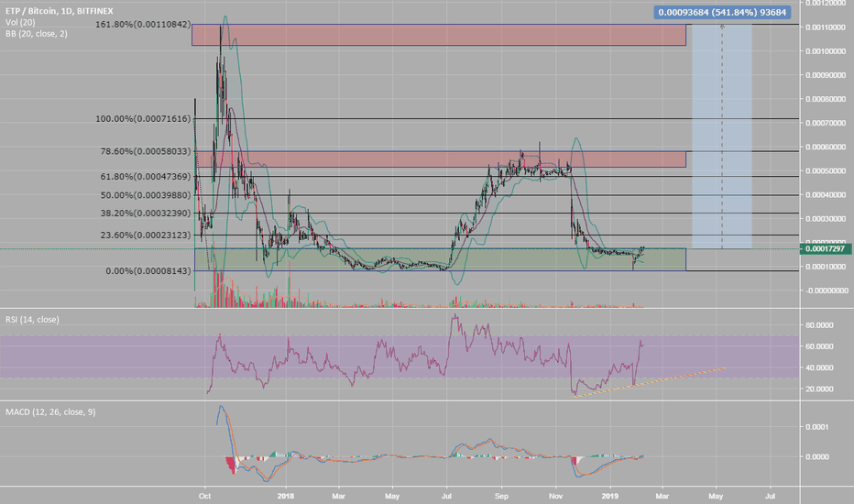The height and width of the screenshot is (504, 854).
Task: Click the Oct label on the time axis
Action: tap(204, 497)
